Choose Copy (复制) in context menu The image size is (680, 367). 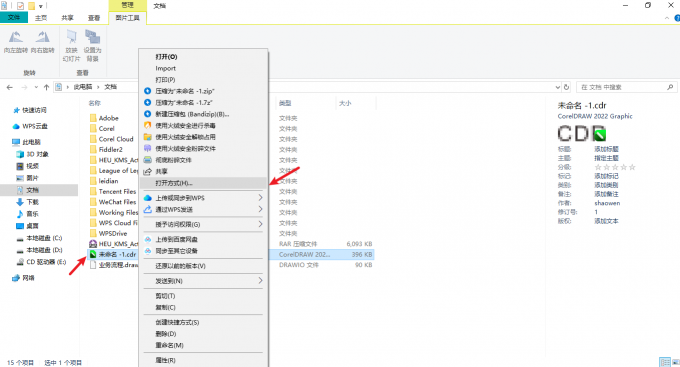click(x=203, y=307)
